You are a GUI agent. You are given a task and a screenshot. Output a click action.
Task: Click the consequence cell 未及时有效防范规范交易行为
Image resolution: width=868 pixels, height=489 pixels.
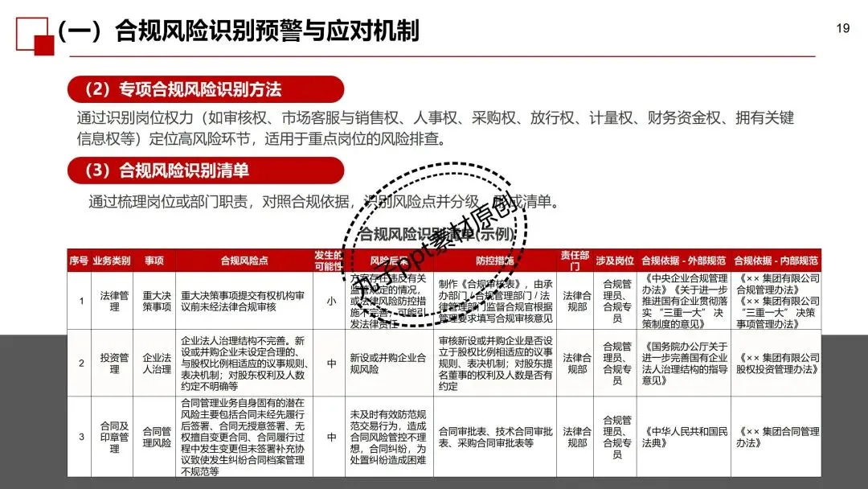click(x=388, y=437)
